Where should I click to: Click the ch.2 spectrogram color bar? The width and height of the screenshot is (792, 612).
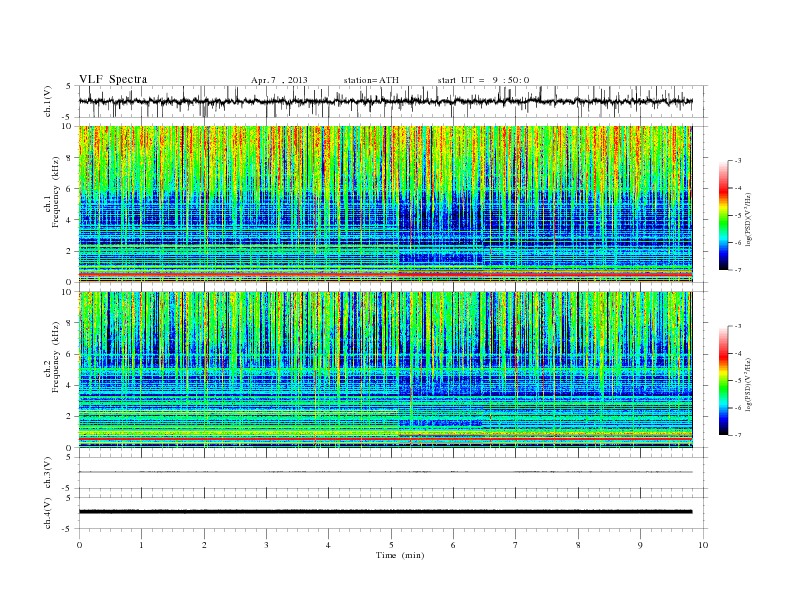pyautogui.click(x=723, y=381)
